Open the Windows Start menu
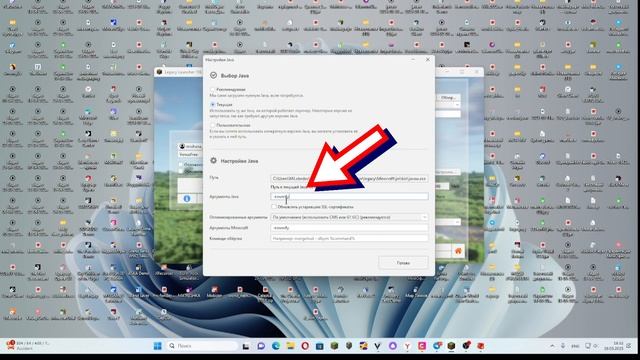Screen dimensions: 640x360 158,346
